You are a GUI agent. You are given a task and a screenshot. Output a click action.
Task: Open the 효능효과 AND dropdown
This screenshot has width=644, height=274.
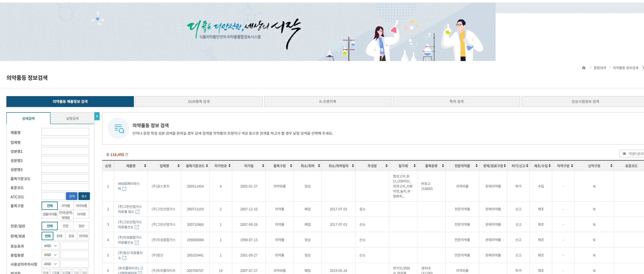click(50, 246)
